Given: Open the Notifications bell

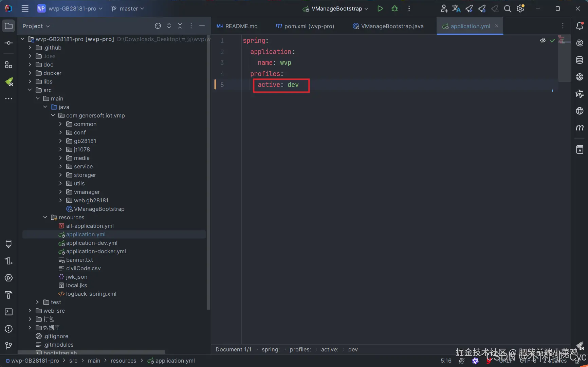Looking at the screenshot, I should point(580,26).
